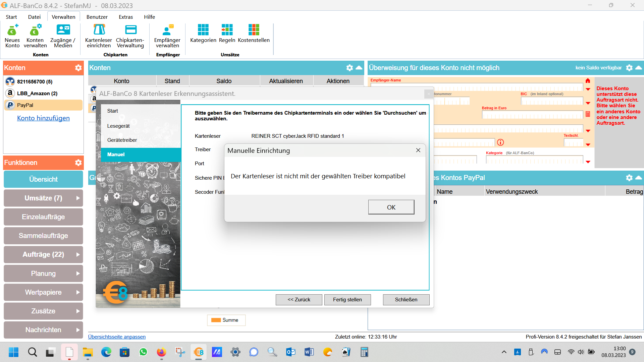Expand the Nachrichten submenu
Screen dimensions: 644x362
click(x=78, y=330)
